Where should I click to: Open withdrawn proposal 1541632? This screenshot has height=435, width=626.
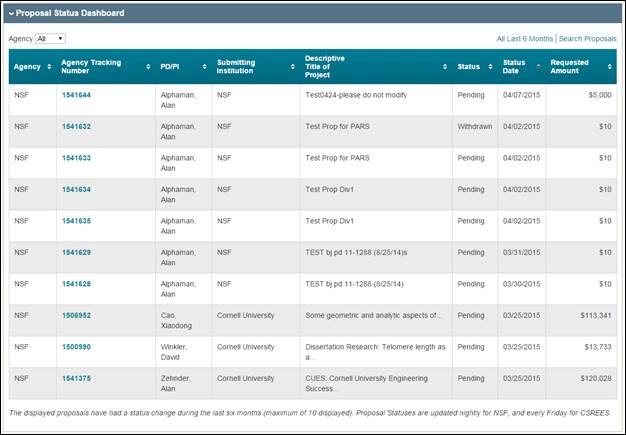[76, 127]
